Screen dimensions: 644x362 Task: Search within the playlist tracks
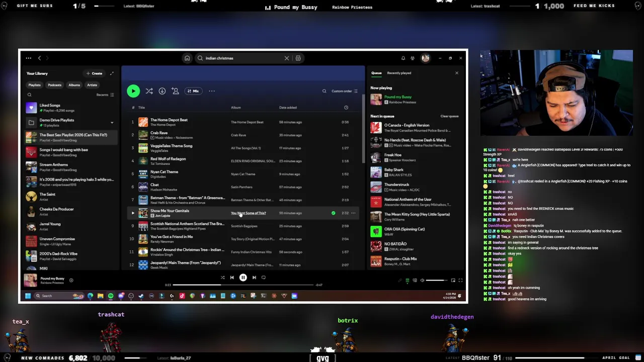click(324, 91)
